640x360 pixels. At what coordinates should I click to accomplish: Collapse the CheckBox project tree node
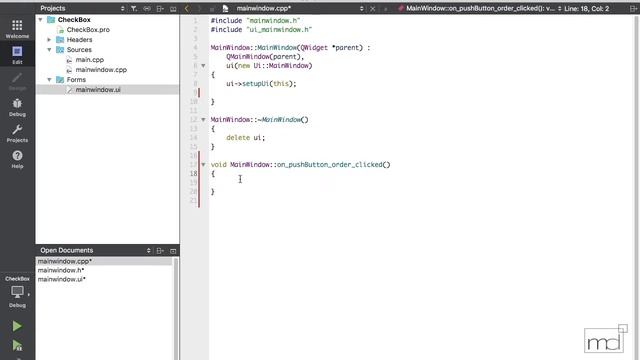tap(40, 20)
